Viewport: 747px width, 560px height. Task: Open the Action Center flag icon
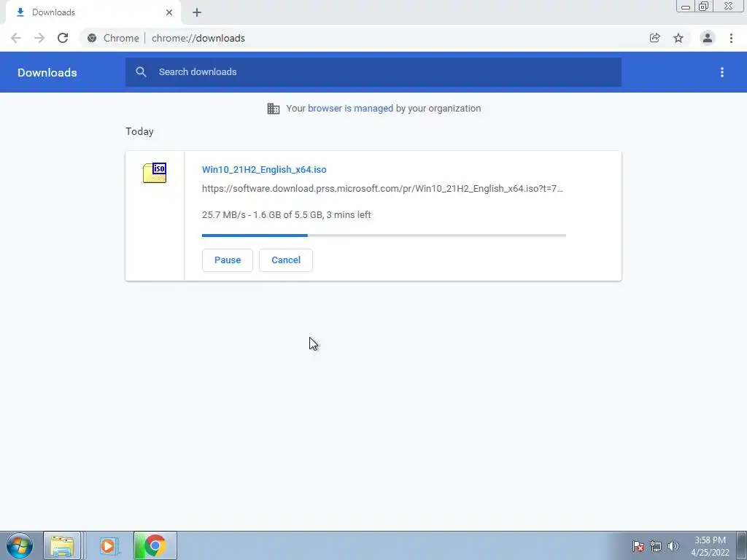pyautogui.click(x=638, y=546)
